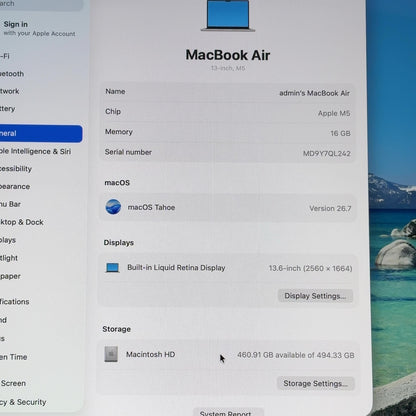This screenshot has height=416, width=416.
Task: Open Wi-Fi in the sidebar
Action: (x=5, y=56)
